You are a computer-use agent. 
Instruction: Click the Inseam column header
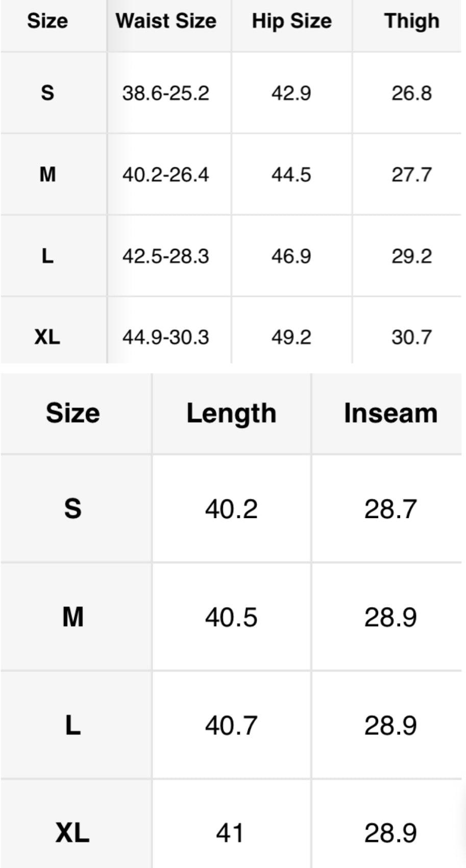point(390,413)
